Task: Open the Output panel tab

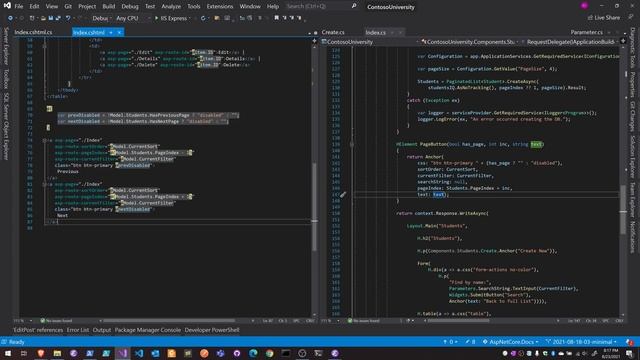Action: coord(102,330)
